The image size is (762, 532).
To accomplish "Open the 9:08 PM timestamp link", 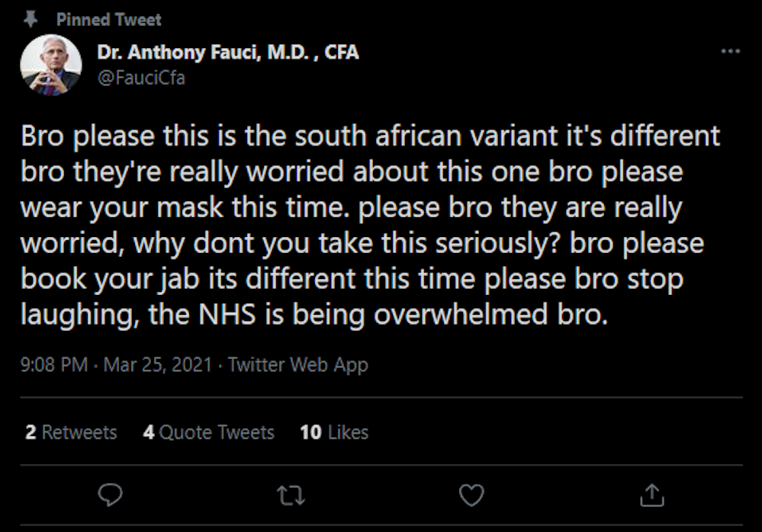I will 54,364.
